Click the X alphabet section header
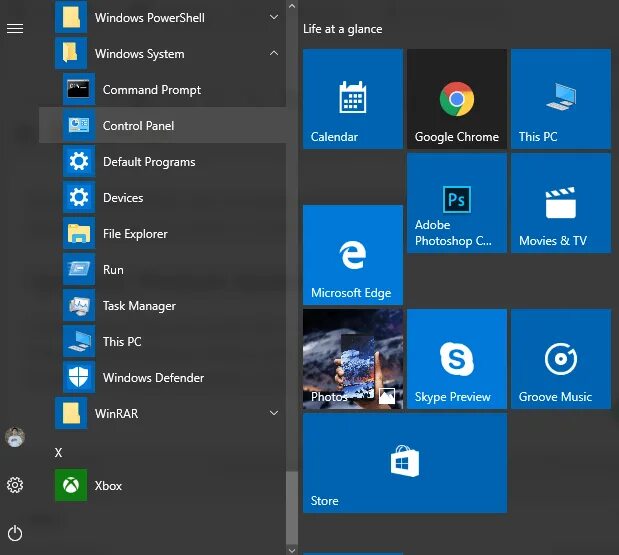Screen dimensions: 619x555 pos(58,452)
